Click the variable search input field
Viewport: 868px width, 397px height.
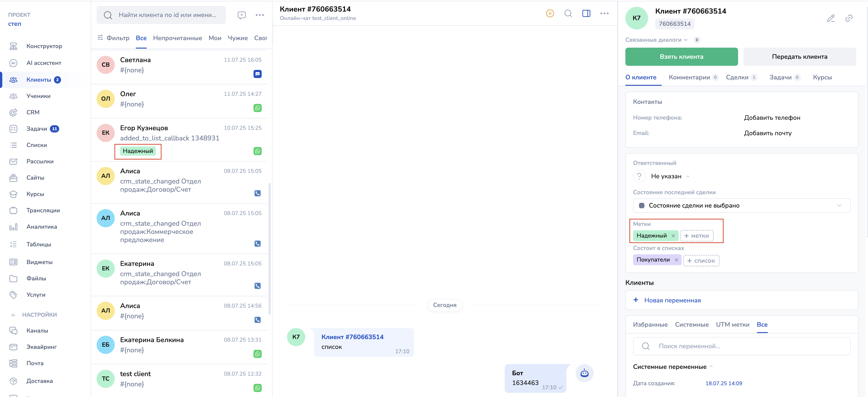pos(741,346)
